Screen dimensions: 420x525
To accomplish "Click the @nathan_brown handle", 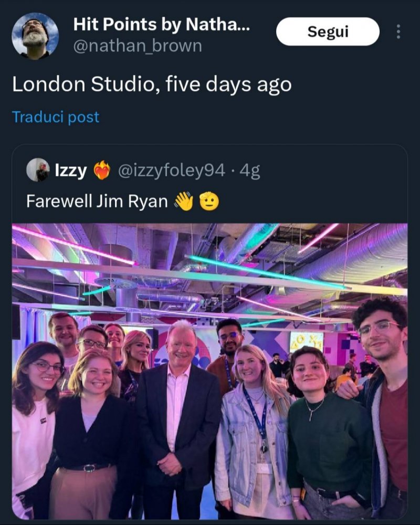I will click(x=137, y=46).
